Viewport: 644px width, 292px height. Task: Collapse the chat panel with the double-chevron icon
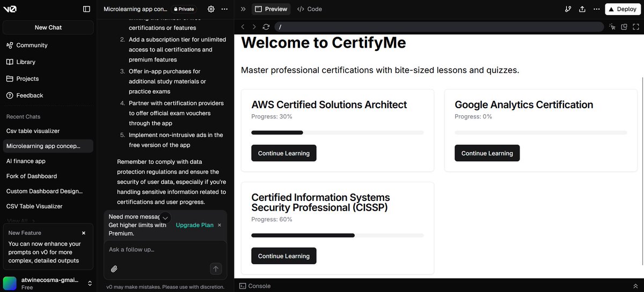pos(243,9)
